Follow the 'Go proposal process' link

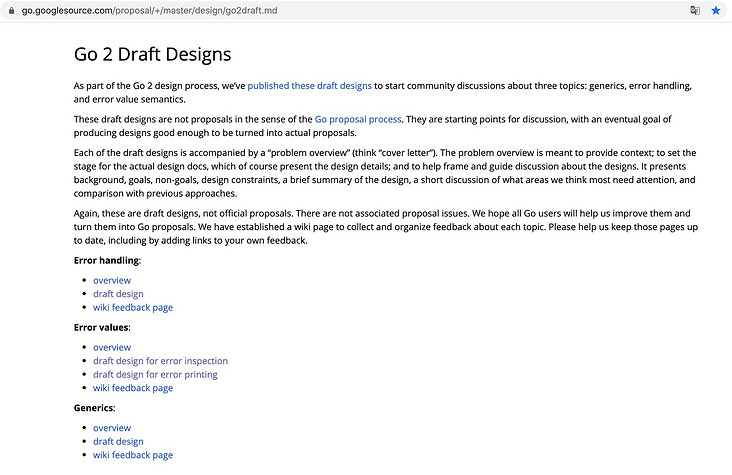(x=358, y=120)
